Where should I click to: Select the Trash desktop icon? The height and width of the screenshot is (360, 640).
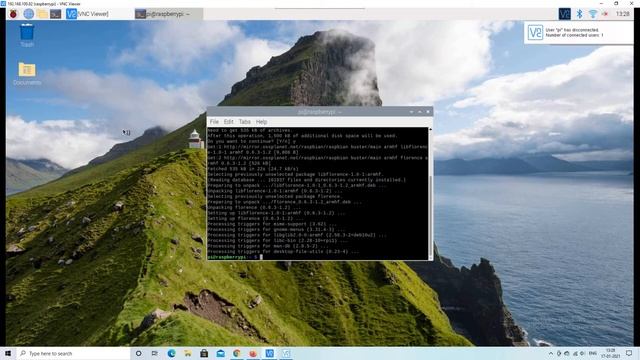click(27, 35)
